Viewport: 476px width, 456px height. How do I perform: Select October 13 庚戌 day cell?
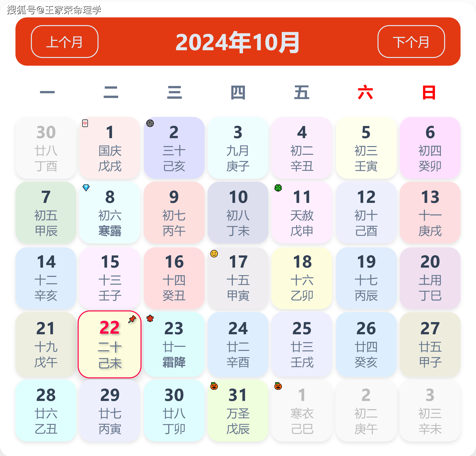point(430,213)
